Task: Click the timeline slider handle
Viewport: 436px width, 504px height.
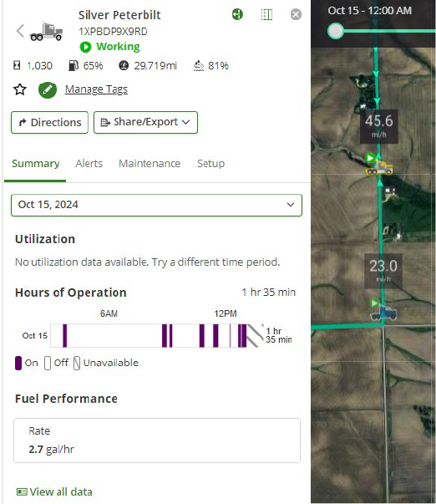Action: pos(336,32)
